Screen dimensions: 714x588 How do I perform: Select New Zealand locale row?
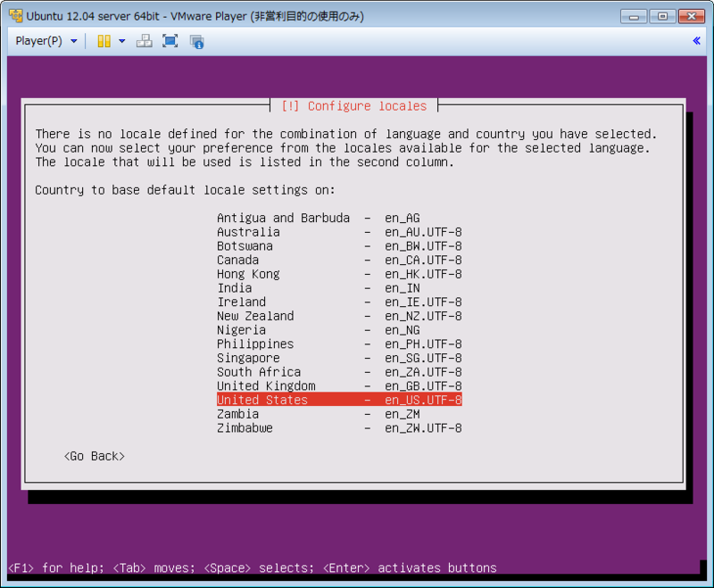(339, 316)
